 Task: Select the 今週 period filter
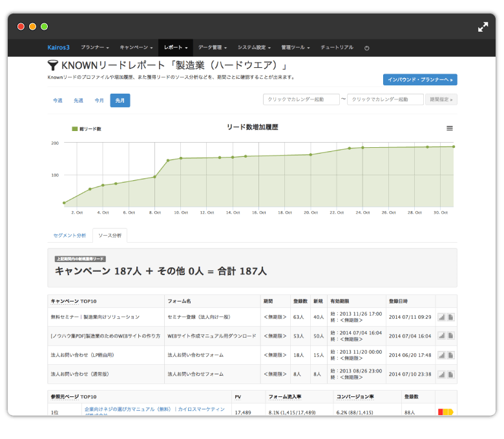click(x=58, y=101)
